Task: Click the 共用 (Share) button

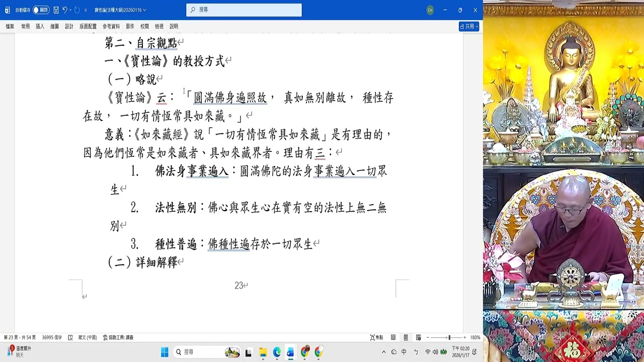Action: [x=469, y=26]
